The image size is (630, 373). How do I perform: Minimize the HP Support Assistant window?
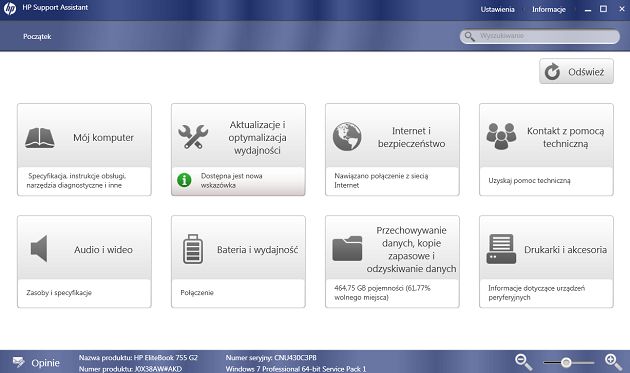(588, 9)
